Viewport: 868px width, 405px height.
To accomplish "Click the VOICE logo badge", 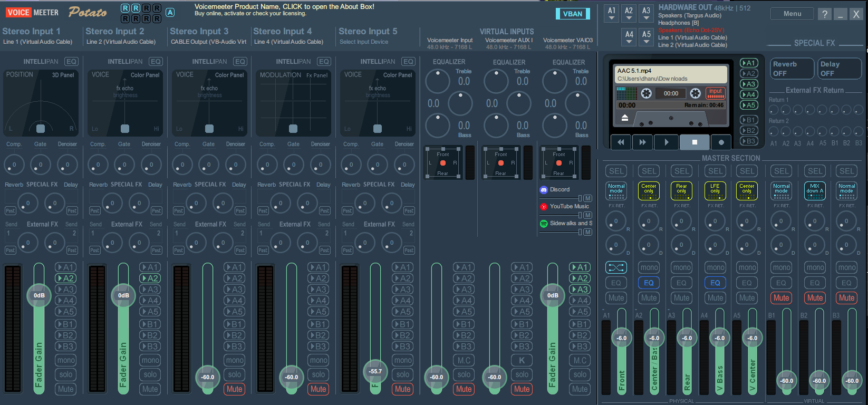I will click(x=18, y=12).
